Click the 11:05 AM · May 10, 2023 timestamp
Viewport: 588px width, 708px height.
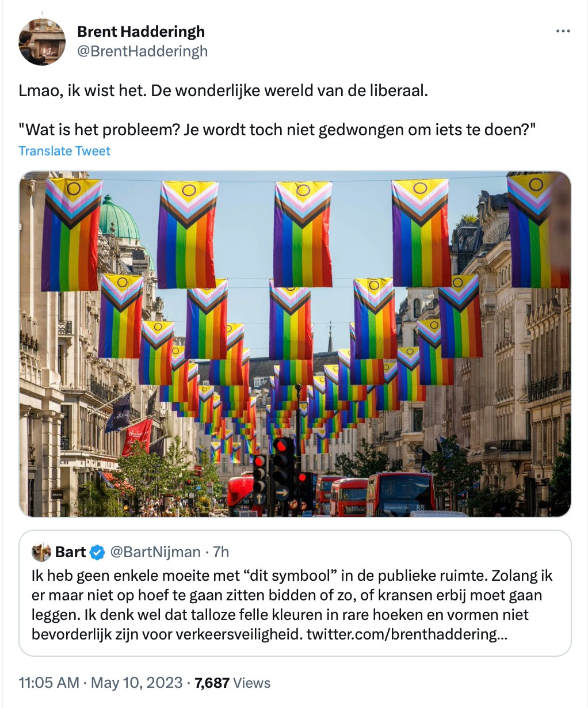(101, 683)
